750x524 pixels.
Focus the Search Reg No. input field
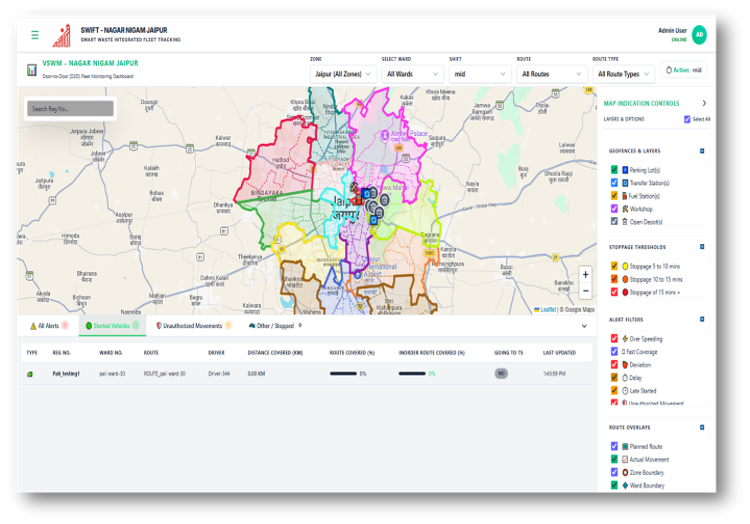click(70, 109)
